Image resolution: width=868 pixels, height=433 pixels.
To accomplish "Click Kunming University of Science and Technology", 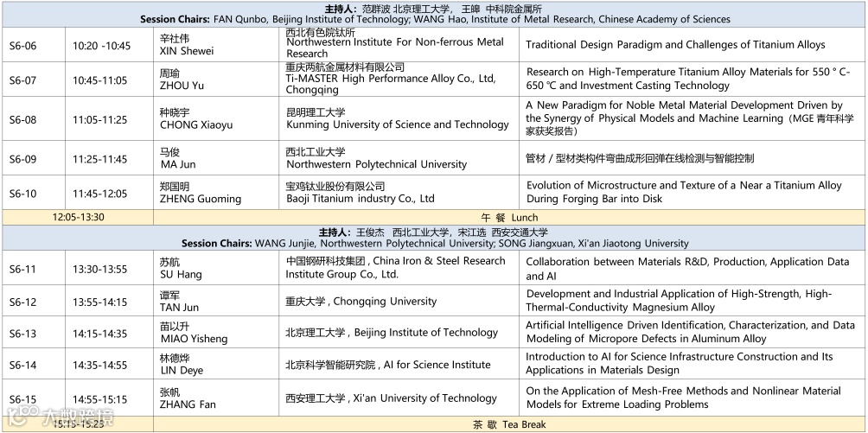I will 398,124.
